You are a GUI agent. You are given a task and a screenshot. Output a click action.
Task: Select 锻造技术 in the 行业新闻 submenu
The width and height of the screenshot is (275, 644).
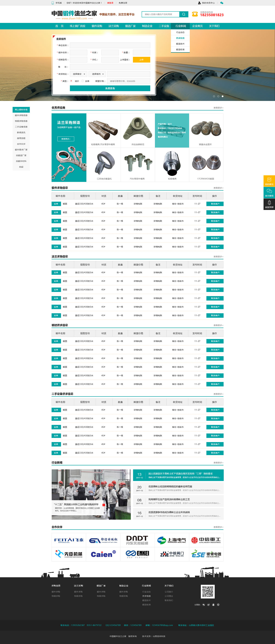pos(180,44)
